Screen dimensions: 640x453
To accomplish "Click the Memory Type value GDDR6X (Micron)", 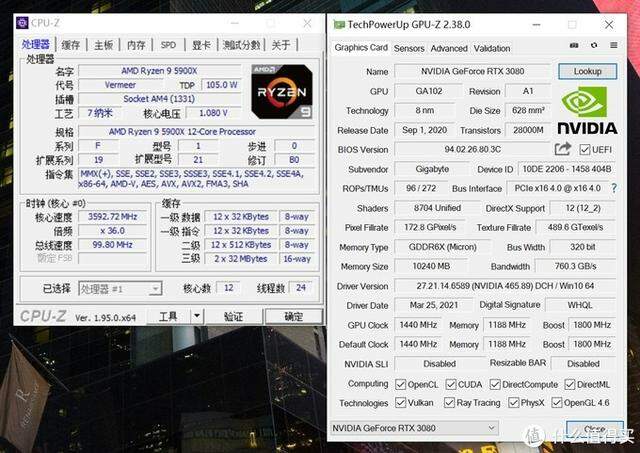I will coord(442,247).
